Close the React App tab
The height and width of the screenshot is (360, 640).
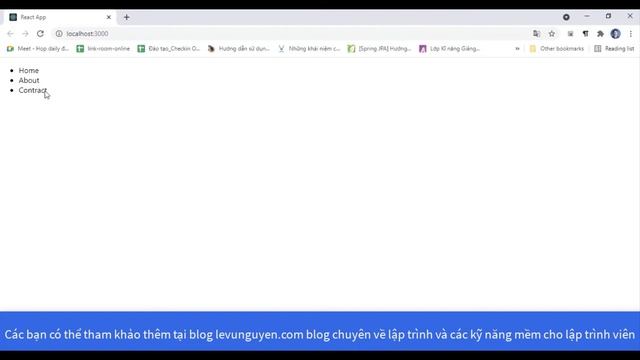pos(109,17)
